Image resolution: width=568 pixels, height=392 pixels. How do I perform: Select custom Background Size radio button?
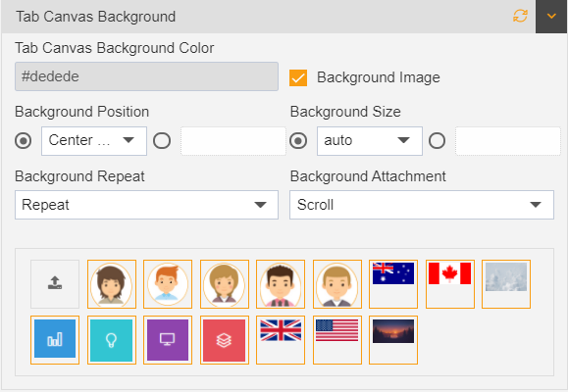pos(437,141)
